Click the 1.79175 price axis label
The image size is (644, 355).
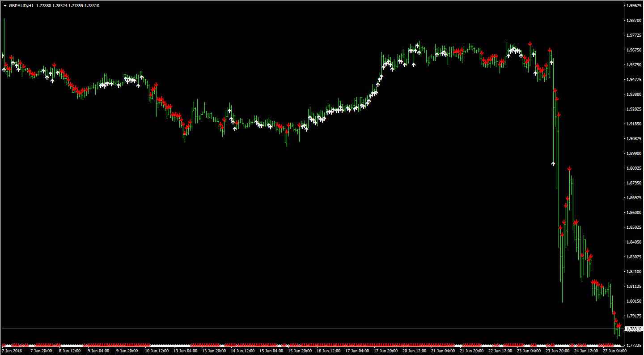click(634, 316)
